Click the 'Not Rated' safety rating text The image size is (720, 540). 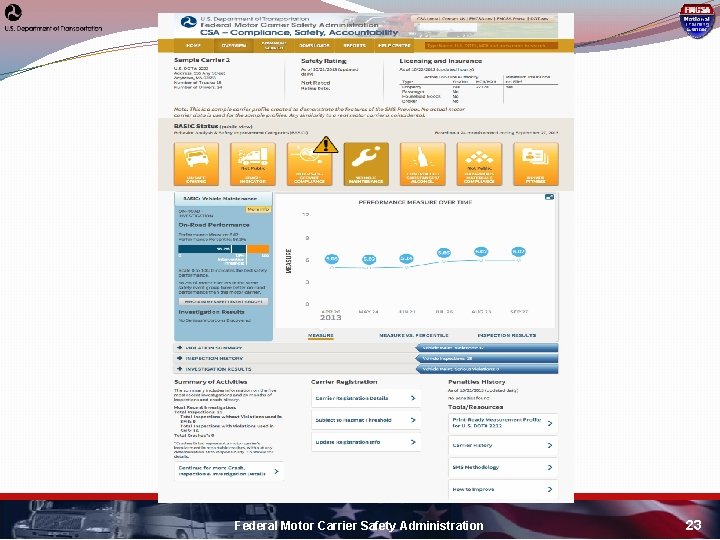point(315,83)
